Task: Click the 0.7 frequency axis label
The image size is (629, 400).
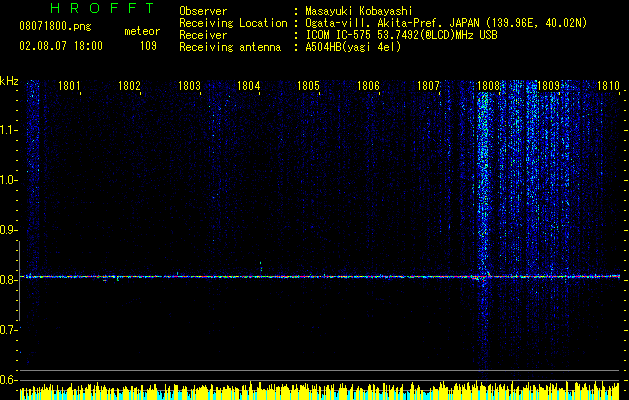Action: (8, 330)
